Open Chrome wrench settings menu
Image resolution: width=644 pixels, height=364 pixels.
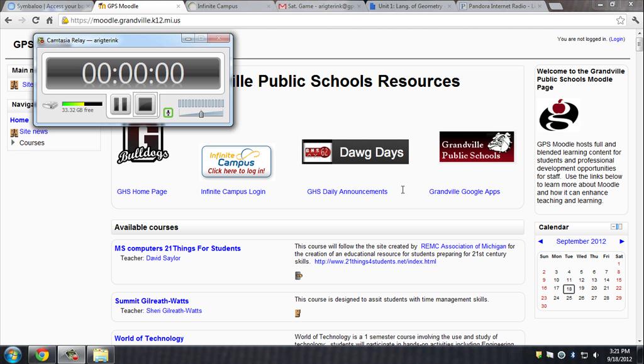(x=636, y=20)
